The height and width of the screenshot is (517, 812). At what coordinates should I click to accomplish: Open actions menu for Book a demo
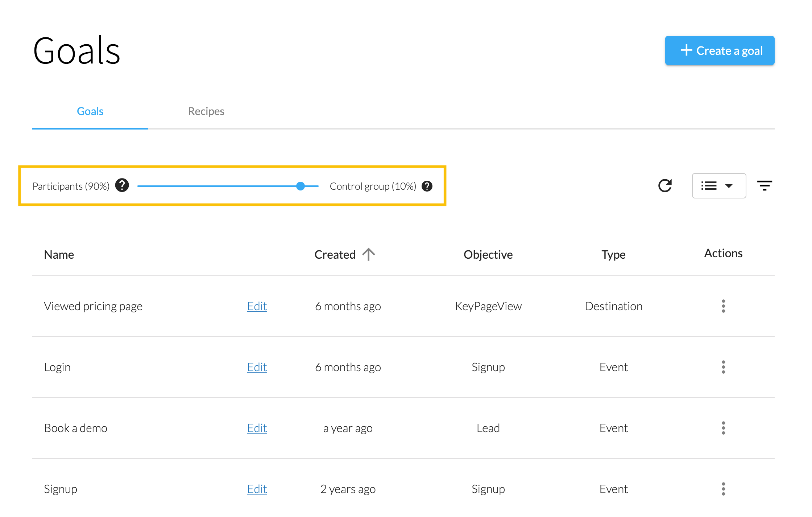click(x=723, y=428)
